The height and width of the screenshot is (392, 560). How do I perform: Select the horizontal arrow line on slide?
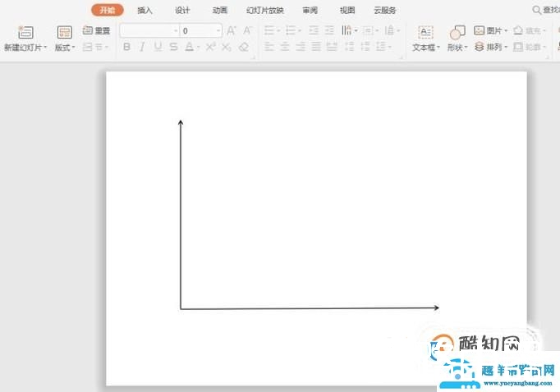click(x=310, y=308)
